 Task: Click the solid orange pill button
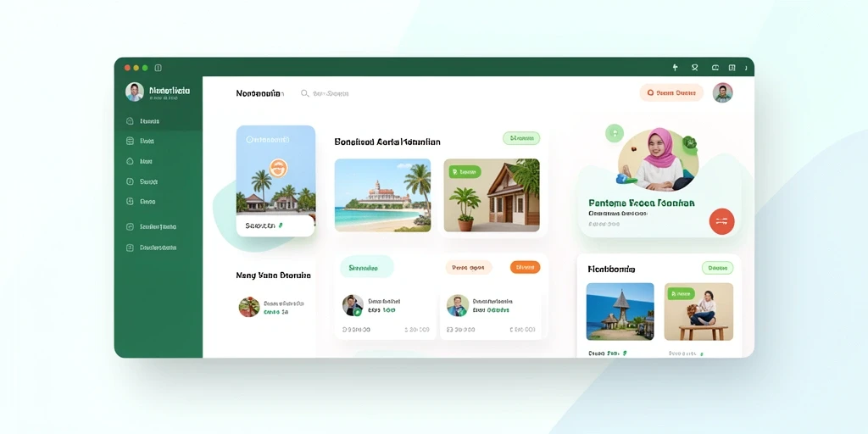pyautogui.click(x=525, y=267)
